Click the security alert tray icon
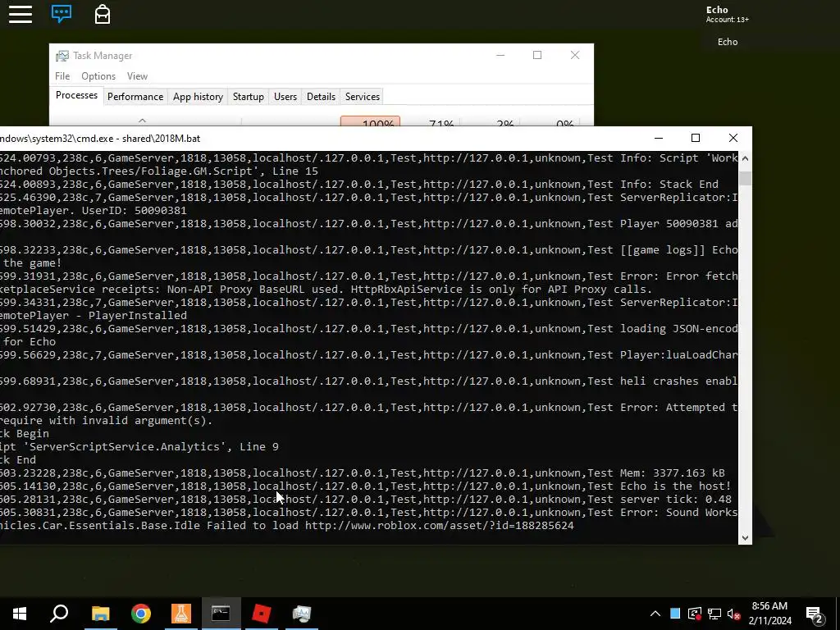This screenshot has width=840, height=630. (695, 614)
